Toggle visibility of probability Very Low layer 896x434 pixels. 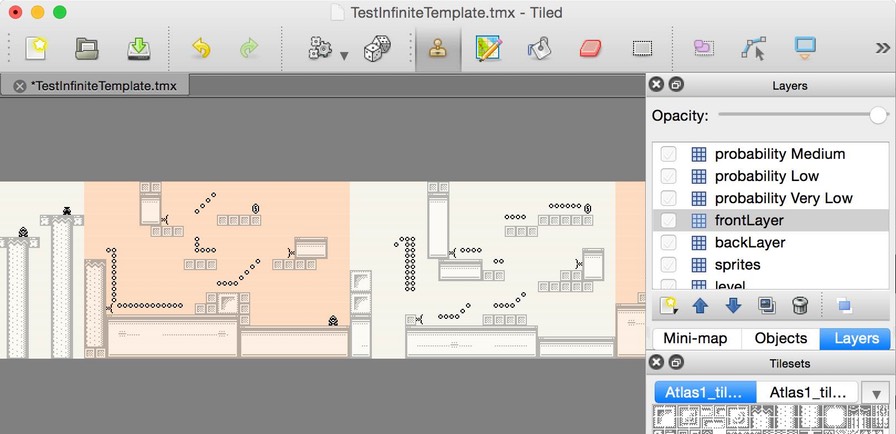tap(668, 198)
